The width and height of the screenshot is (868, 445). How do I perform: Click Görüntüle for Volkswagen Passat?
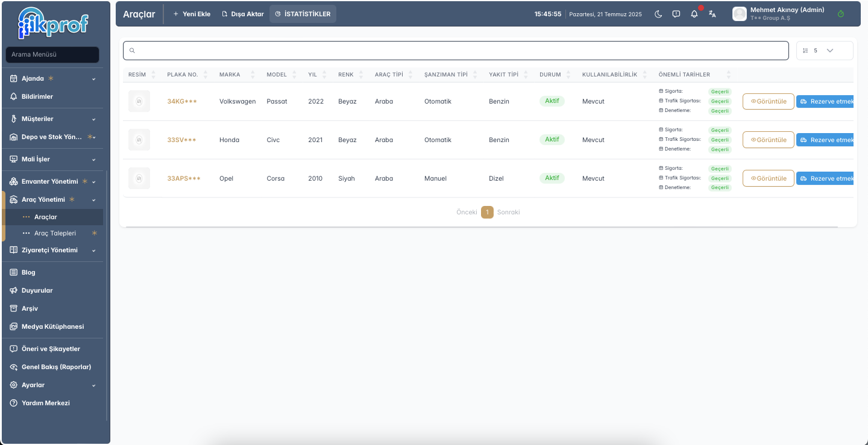coord(768,101)
